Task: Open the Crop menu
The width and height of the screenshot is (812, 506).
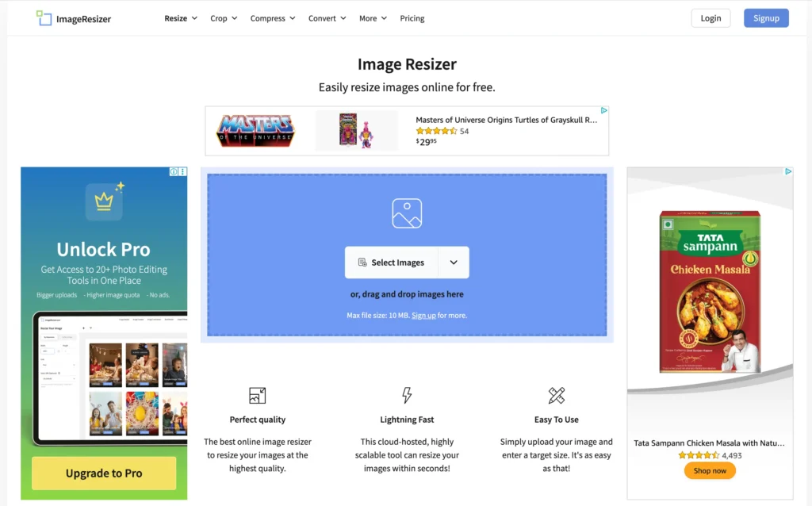Action: pyautogui.click(x=224, y=18)
